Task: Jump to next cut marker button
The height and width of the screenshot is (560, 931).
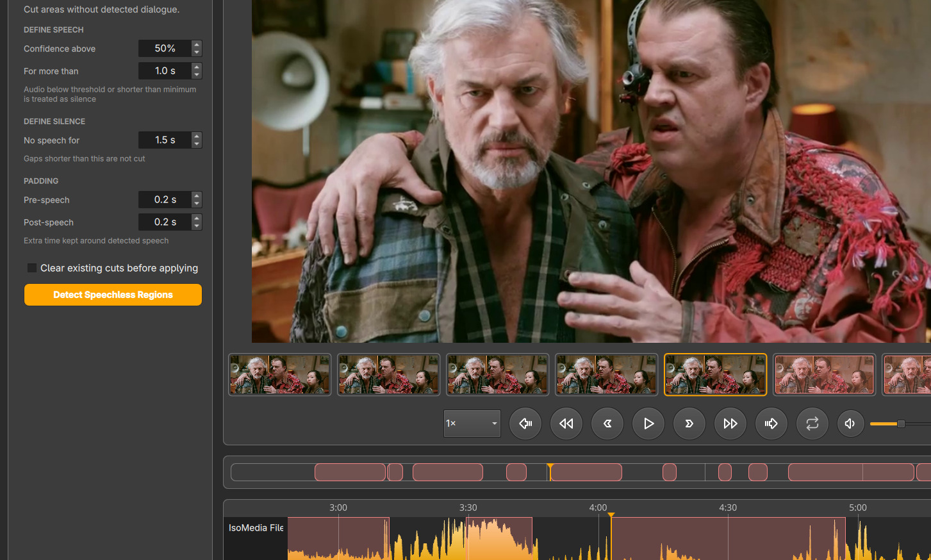Action: pos(771,424)
